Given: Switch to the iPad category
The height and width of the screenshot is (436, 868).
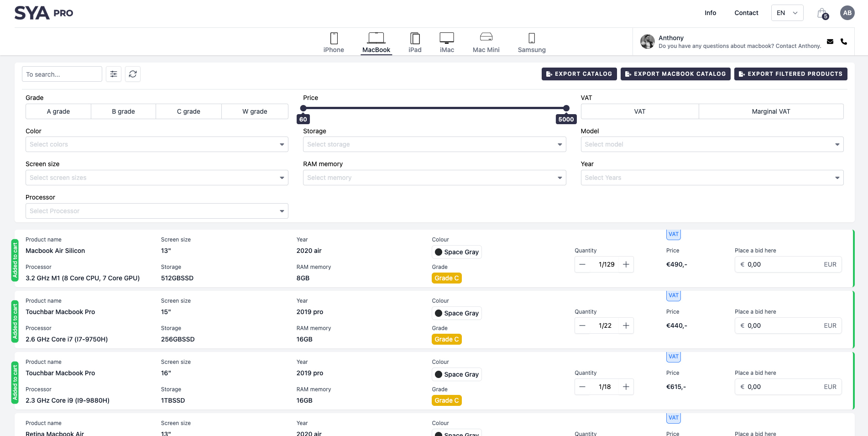Looking at the screenshot, I should coord(415,43).
